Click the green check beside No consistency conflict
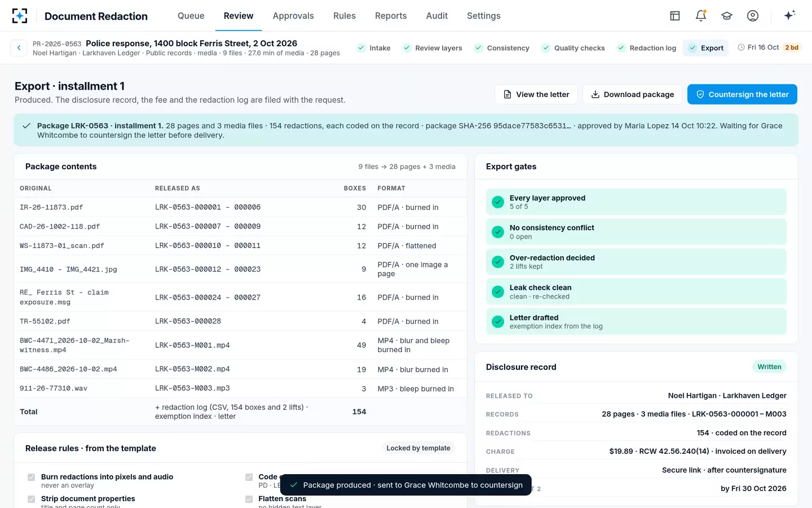812x508 pixels. tap(498, 232)
